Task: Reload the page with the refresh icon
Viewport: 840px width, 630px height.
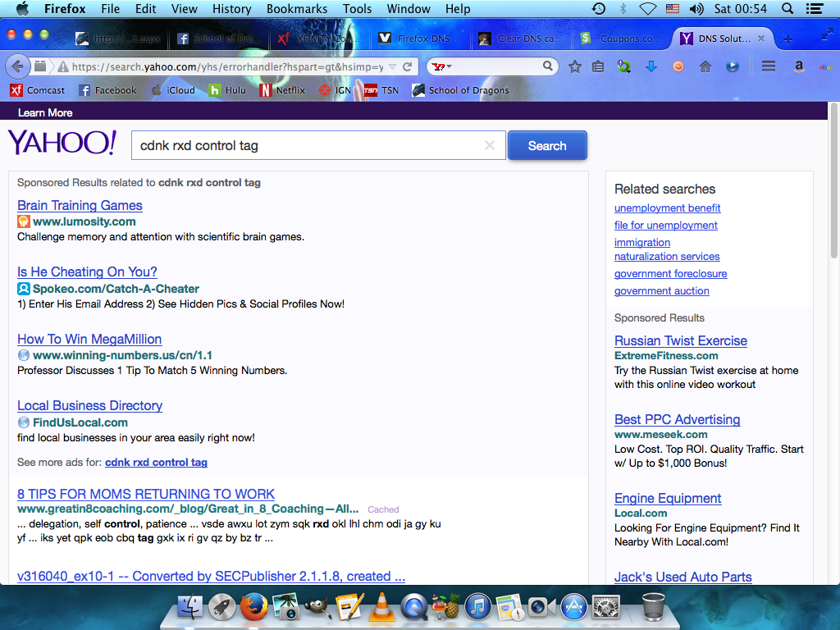Action: (408, 67)
